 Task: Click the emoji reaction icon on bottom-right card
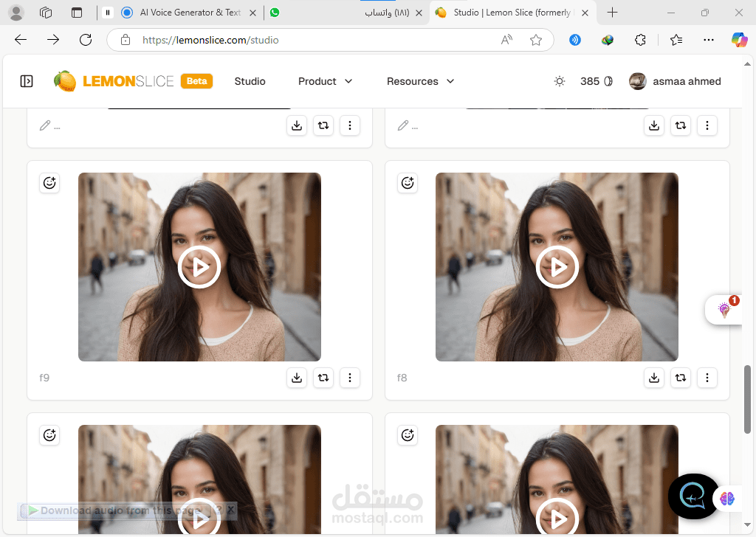pos(408,435)
